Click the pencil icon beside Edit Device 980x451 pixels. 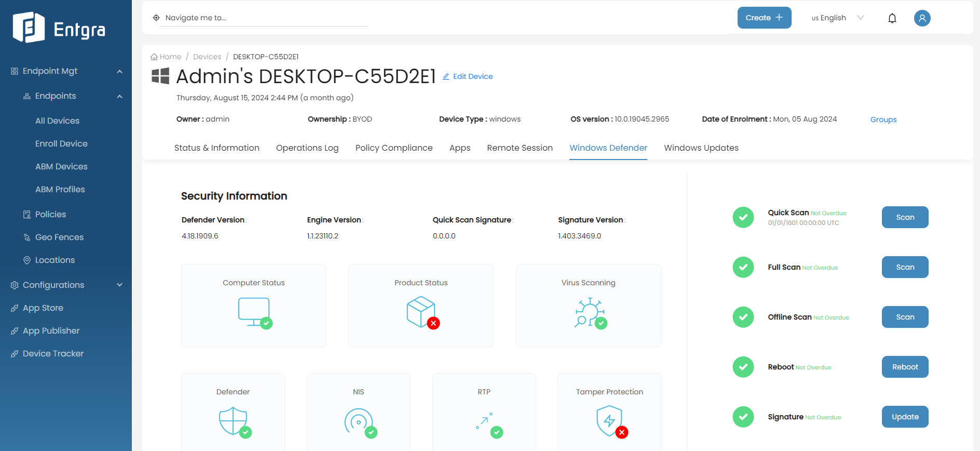tap(446, 76)
